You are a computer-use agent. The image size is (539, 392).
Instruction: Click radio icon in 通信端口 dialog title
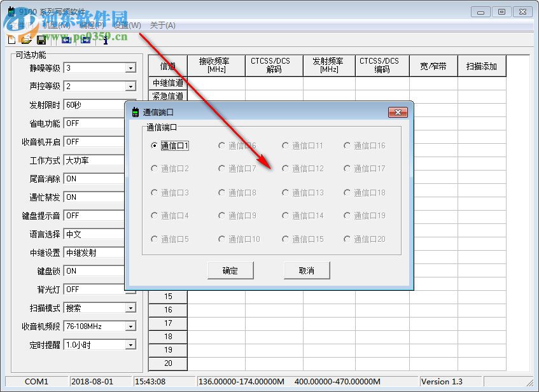[136, 112]
